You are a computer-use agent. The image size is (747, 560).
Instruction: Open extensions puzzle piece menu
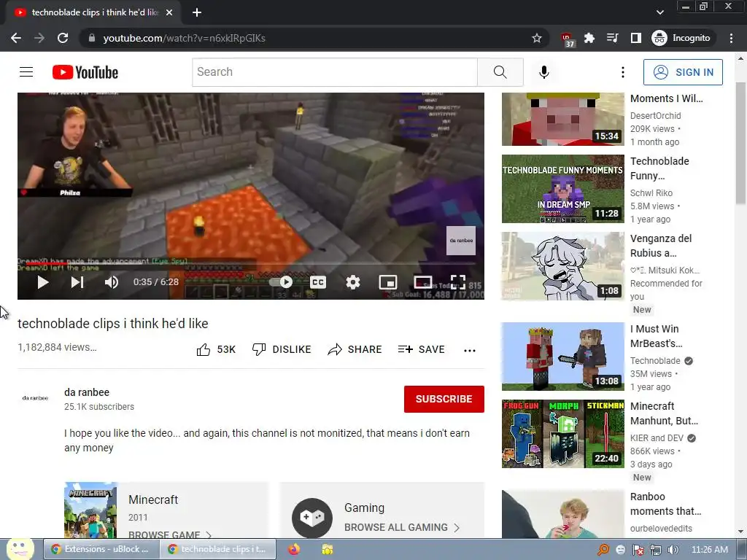pyautogui.click(x=589, y=38)
